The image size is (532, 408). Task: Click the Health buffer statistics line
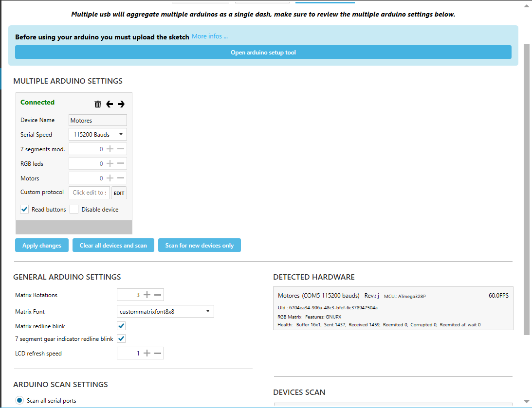click(x=379, y=325)
